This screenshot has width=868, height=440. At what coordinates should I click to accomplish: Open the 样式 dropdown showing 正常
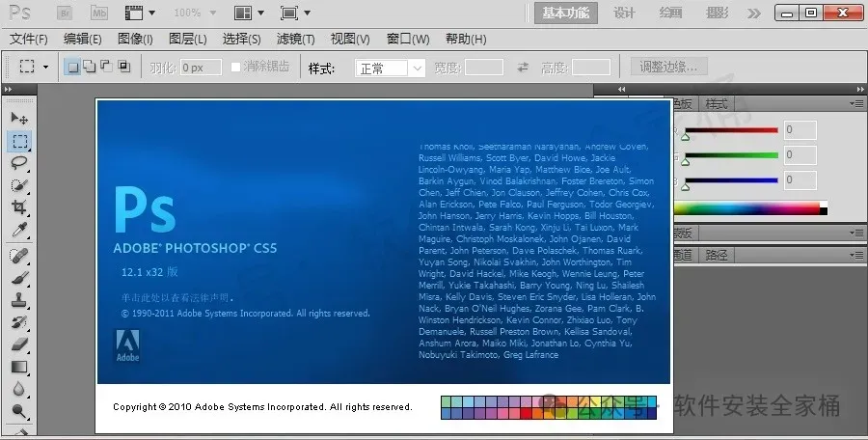tap(390, 69)
